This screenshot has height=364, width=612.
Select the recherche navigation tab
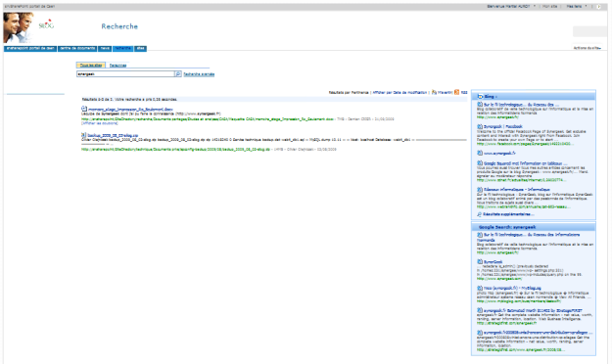click(x=123, y=48)
